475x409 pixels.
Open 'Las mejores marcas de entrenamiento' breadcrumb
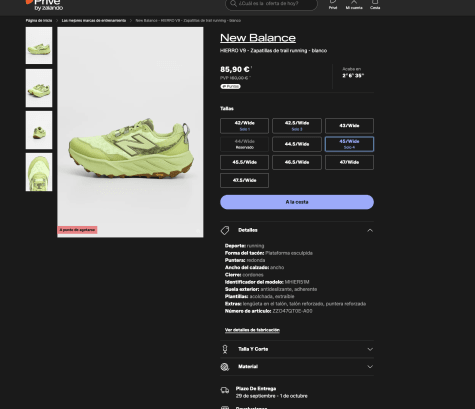(94, 21)
